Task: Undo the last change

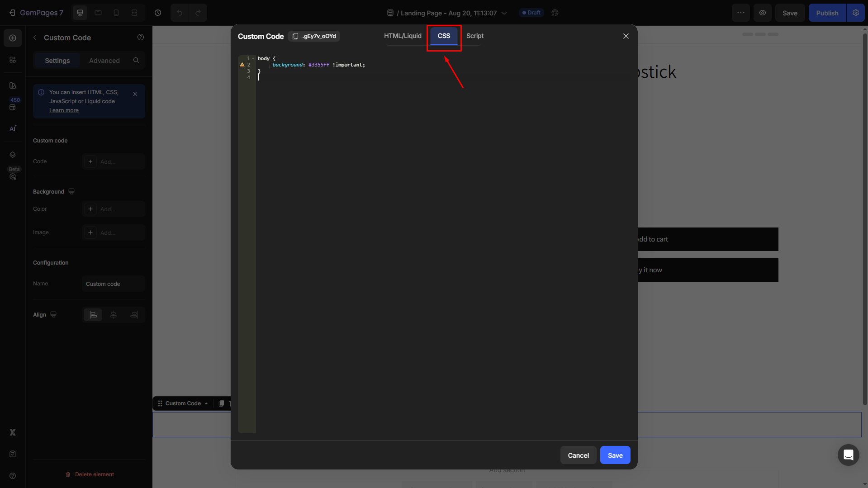Action: click(x=180, y=13)
